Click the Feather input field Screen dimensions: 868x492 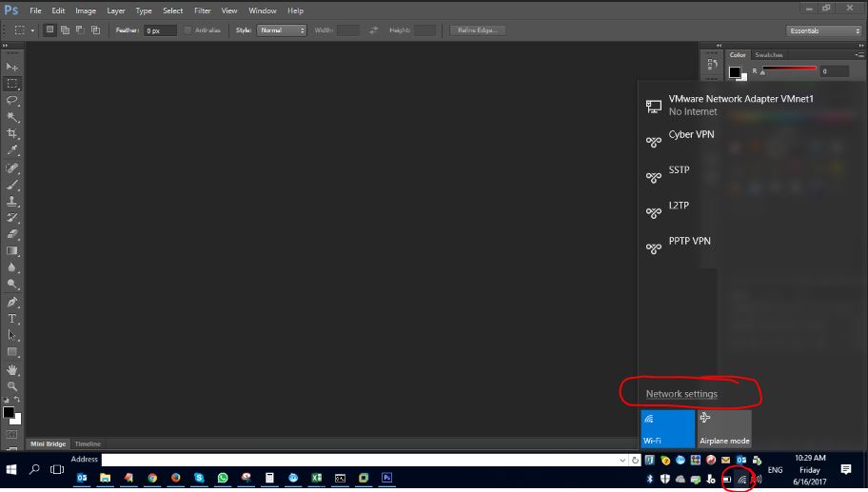[x=160, y=30]
